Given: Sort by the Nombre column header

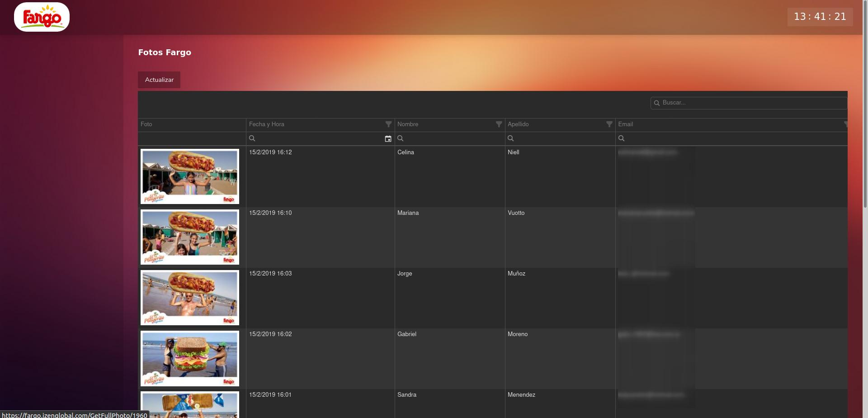Looking at the screenshot, I should [408, 124].
